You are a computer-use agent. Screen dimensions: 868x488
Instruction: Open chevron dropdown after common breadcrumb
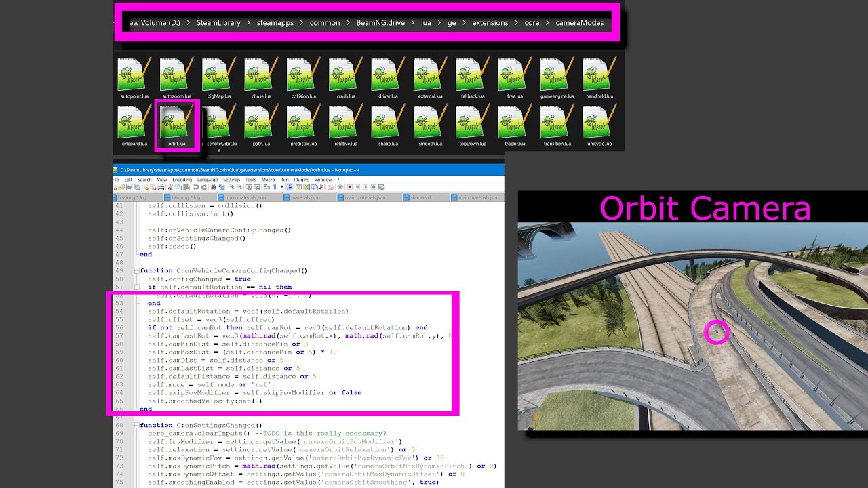click(x=348, y=22)
